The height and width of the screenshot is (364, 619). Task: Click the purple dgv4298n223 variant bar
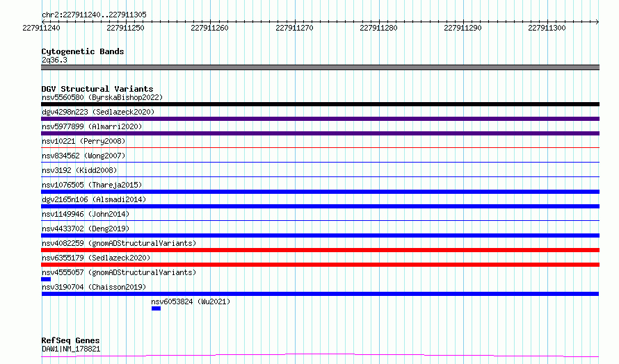click(x=320, y=119)
